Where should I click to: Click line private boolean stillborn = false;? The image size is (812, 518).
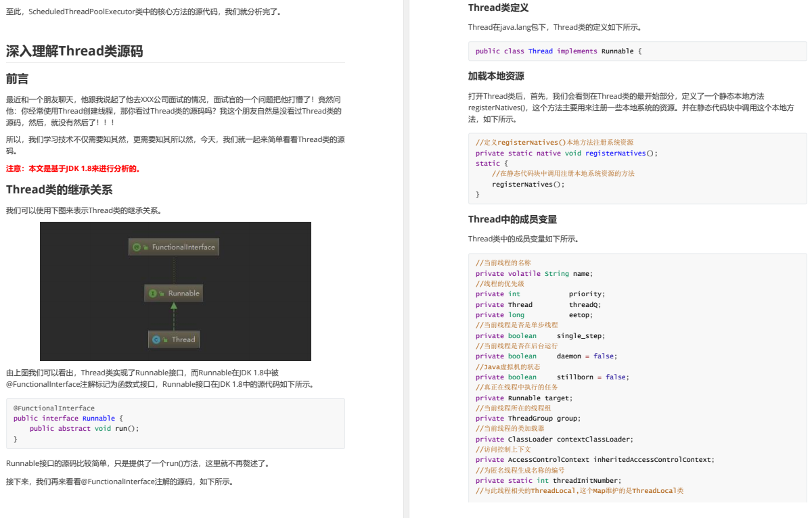(x=552, y=377)
